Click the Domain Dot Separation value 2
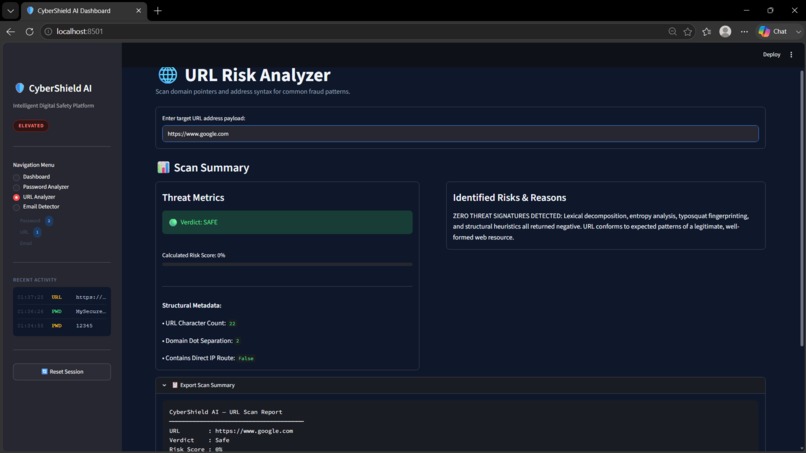This screenshot has width=806, height=453. 237,341
